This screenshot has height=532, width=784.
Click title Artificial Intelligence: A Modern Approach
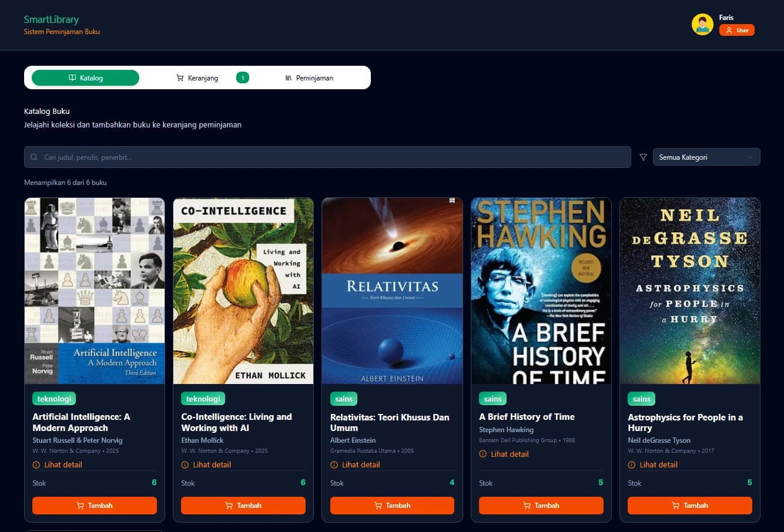(x=81, y=422)
